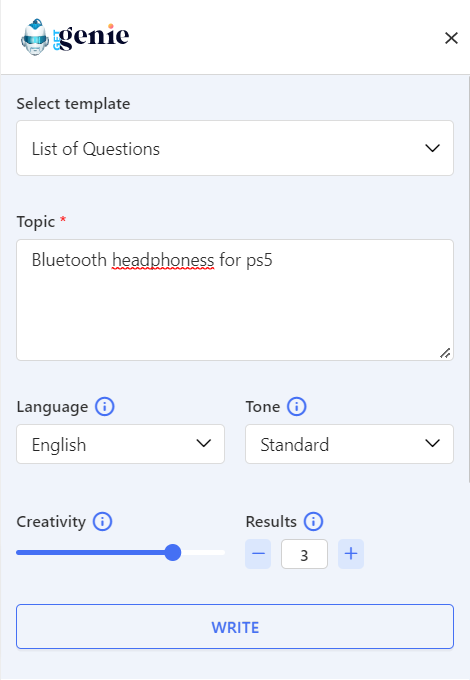Viewport: 470px width, 680px height.
Task: Close the GetGenie panel
Action: [x=451, y=38]
